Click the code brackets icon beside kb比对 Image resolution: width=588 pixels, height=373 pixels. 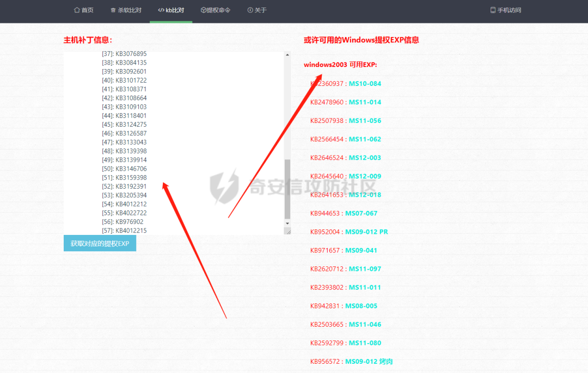(x=161, y=10)
